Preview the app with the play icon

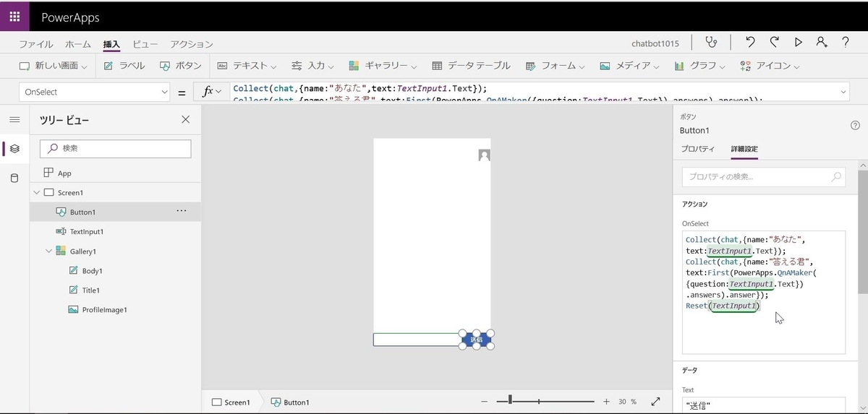(798, 43)
